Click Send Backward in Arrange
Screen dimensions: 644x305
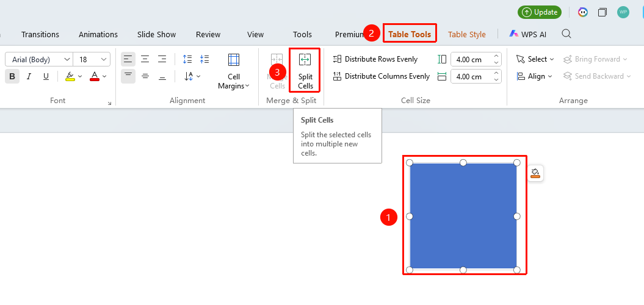[x=597, y=76]
